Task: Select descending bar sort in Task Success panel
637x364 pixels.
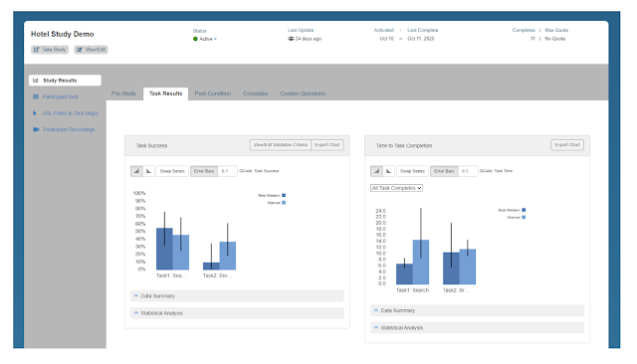Action: click(x=148, y=171)
